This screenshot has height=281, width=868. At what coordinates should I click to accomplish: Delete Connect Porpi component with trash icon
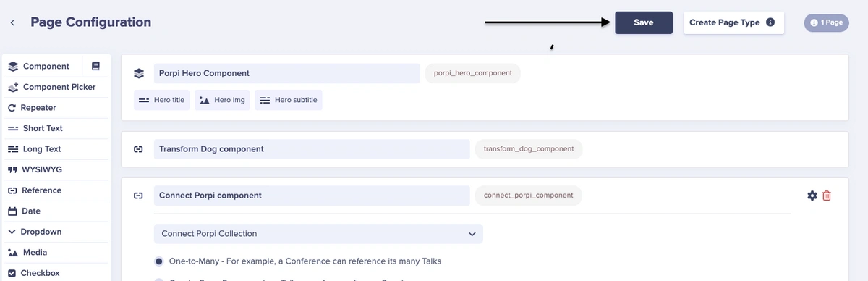[827, 196]
